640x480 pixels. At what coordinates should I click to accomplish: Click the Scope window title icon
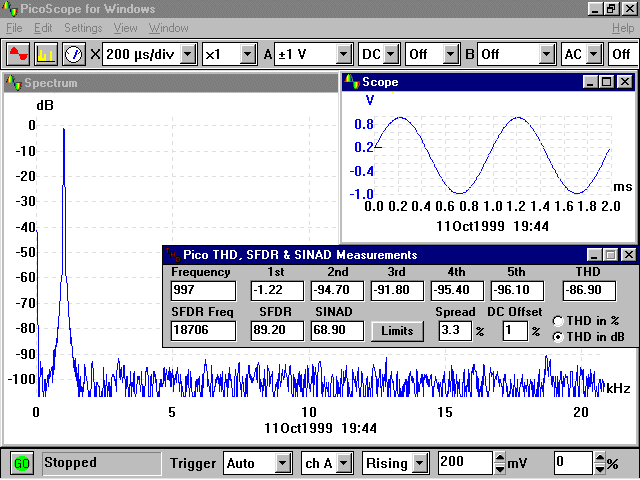pyautogui.click(x=351, y=82)
